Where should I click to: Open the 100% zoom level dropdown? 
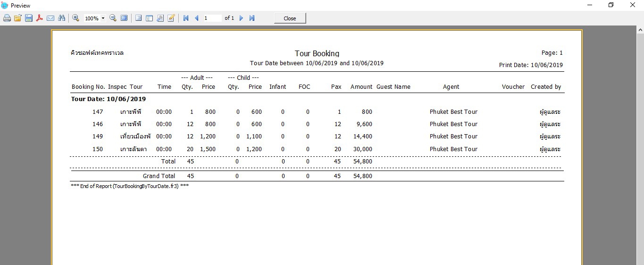tap(103, 18)
